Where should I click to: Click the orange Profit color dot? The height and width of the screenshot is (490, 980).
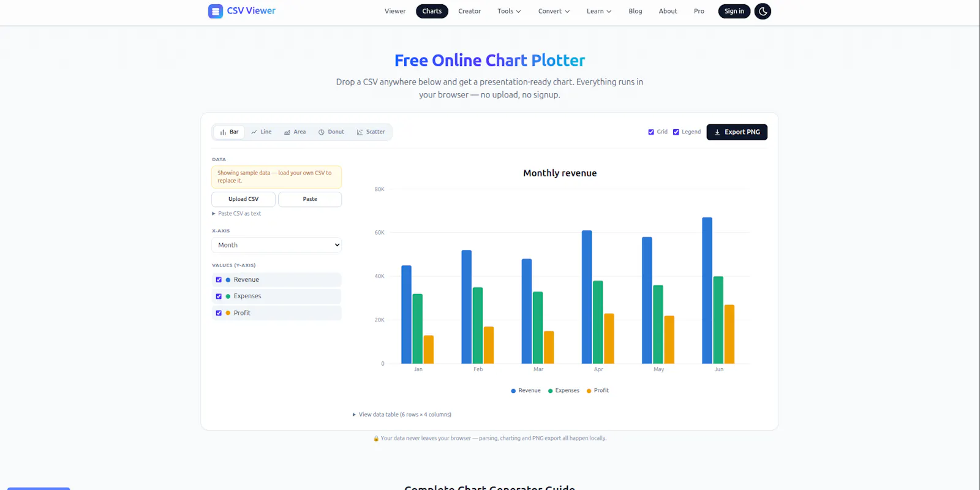coord(228,313)
